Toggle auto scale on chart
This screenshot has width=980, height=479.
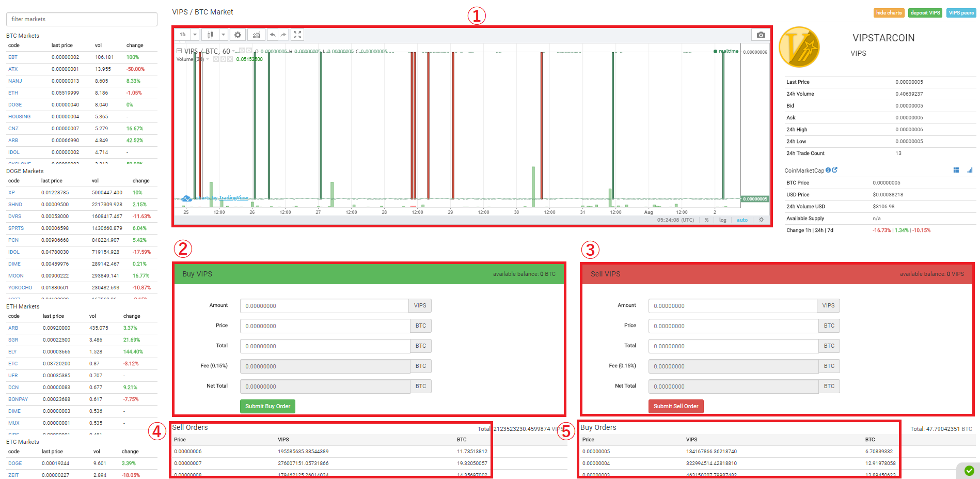coord(742,220)
